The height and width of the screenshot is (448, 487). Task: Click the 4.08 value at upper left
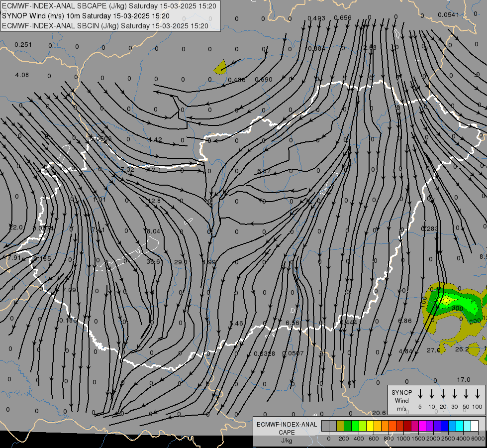click(x=22, y=75)
